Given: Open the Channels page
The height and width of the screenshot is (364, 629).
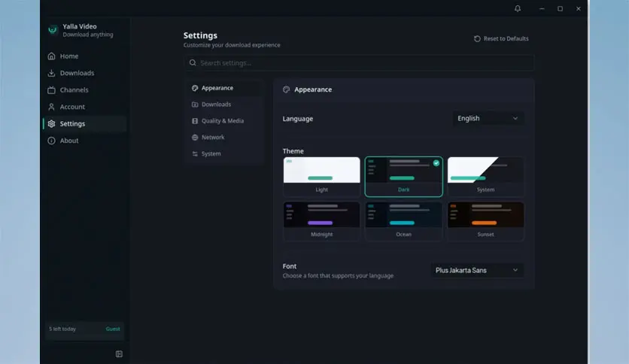Looking at the screenshot, I should (x=84, y=89).
